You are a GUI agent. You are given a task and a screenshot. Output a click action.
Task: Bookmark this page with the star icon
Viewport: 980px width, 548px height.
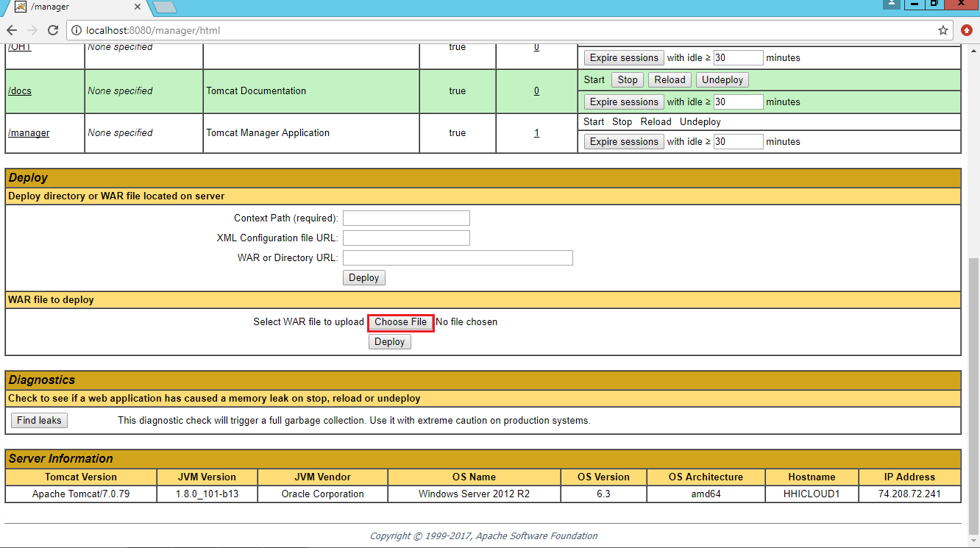943,30
